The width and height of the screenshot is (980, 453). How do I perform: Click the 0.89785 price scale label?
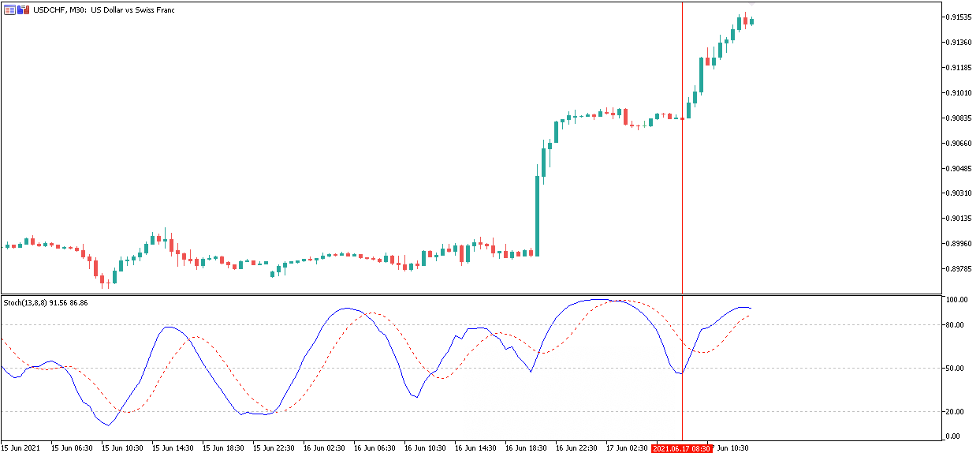[962, 269]
